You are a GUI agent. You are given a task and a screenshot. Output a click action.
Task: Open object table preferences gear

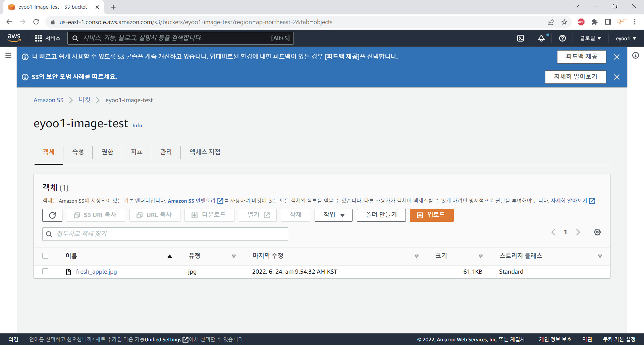tap(597, 232)
